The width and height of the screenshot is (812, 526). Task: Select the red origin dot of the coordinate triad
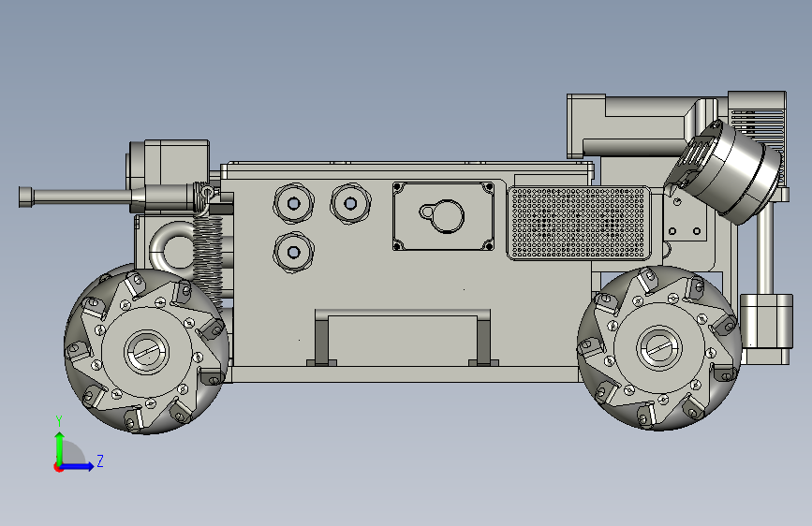pos(58,467)
